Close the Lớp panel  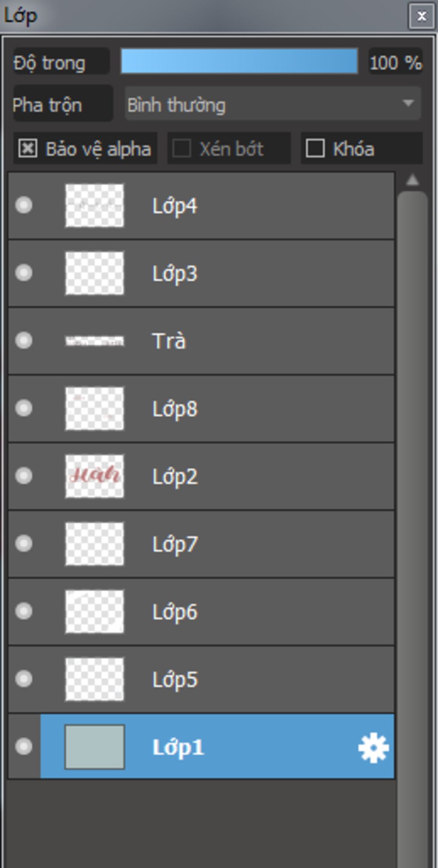(x=422, y=16)
